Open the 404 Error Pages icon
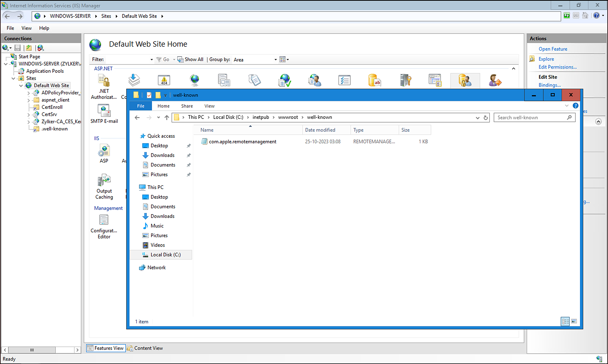The height and width of the screenshot is (364, 608). (164, 80)
